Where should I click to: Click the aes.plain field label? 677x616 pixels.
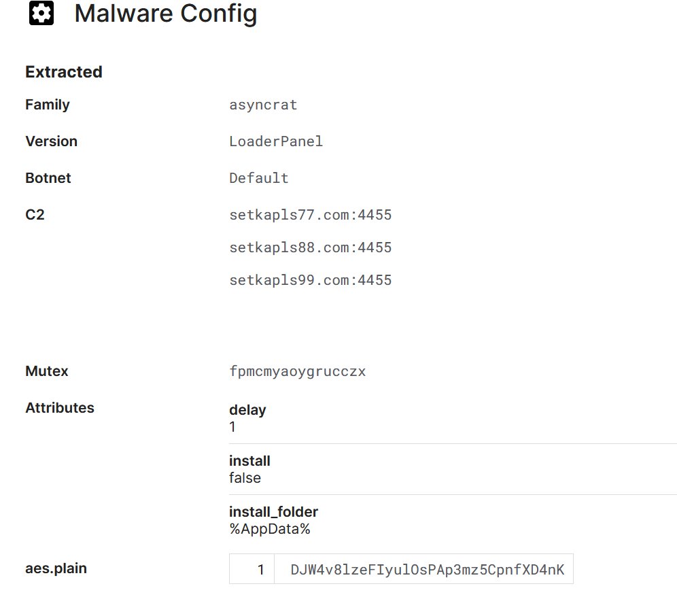click(x=56, y=568)
